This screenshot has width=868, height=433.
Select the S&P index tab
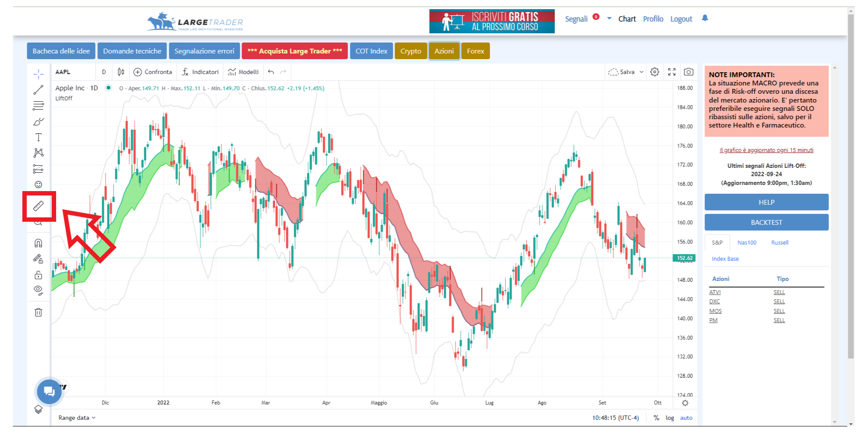717,242
